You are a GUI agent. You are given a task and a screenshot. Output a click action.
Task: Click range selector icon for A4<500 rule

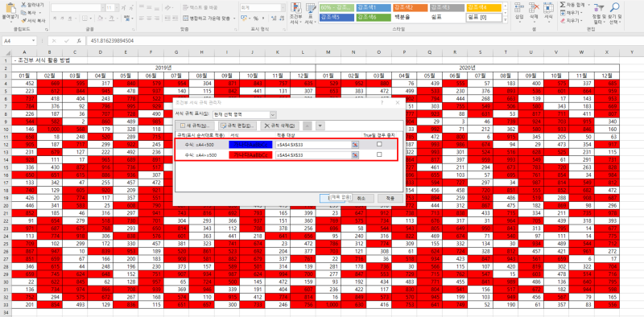coord(355,144)
